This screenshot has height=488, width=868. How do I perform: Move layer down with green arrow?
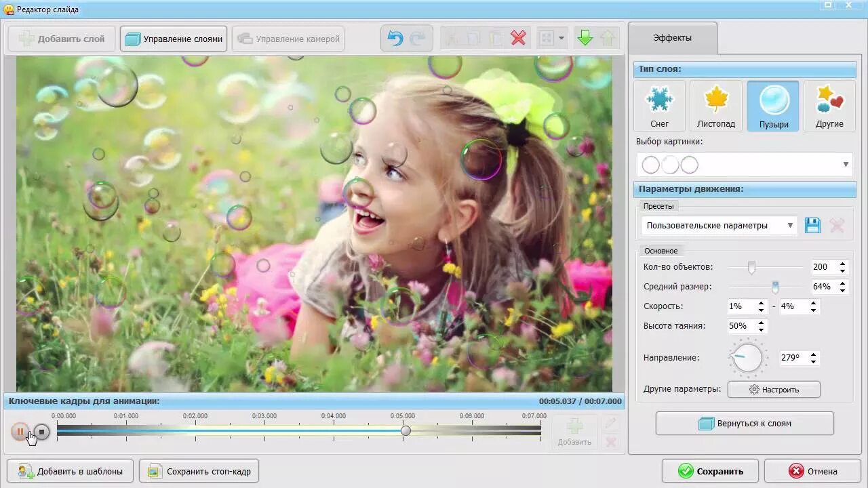tap(585, 39)
